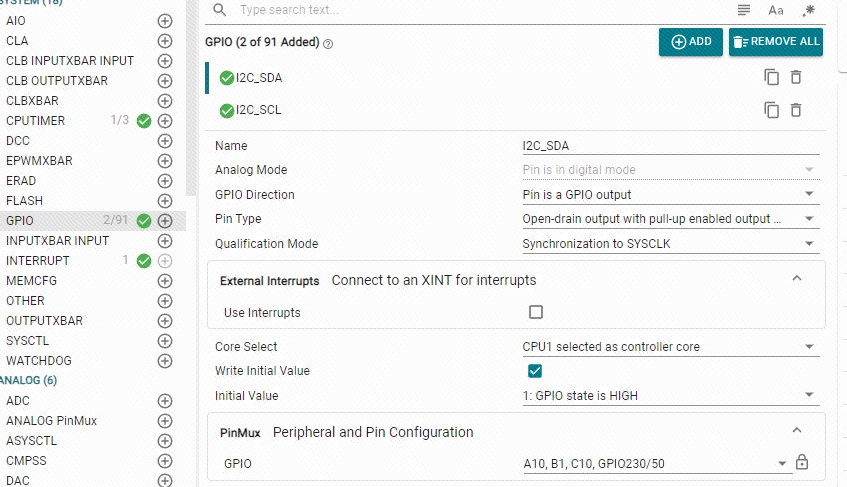Duplicate the I2C_SCL instance

tap(771, 110)
